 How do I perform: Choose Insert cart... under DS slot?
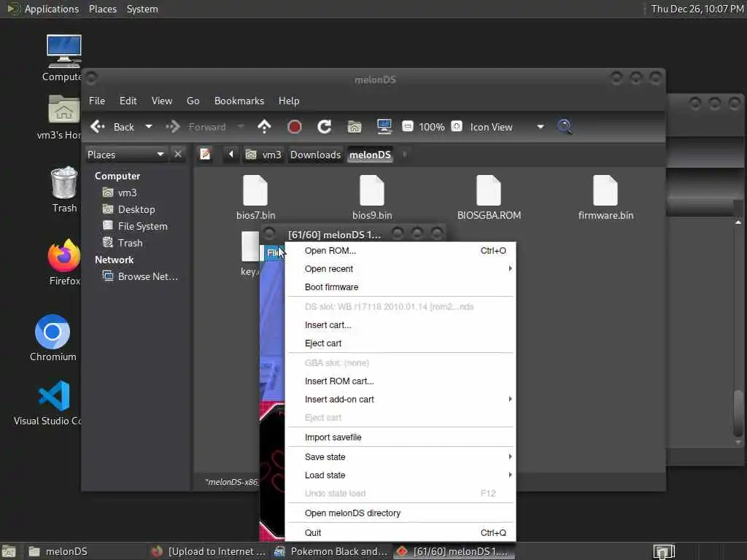coord(400,324)
